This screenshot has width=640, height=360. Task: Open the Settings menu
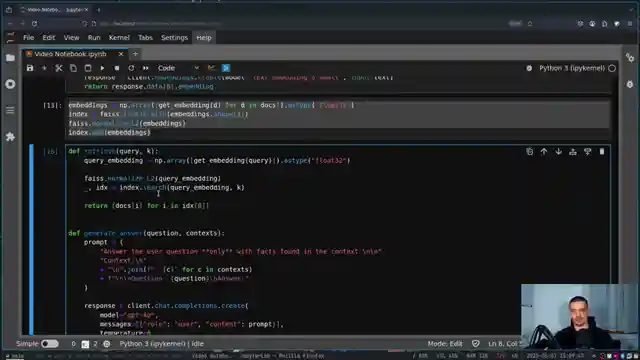coord(174,38)
